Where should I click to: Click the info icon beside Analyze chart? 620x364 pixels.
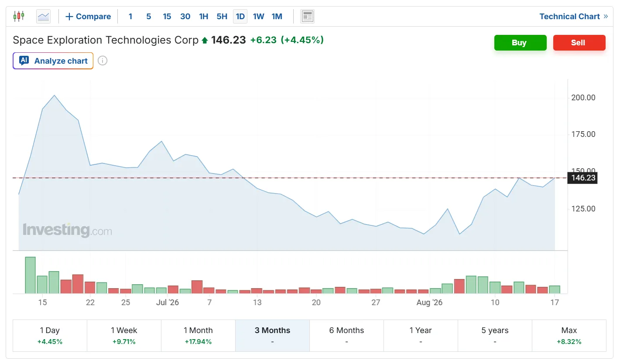[103, 61]
